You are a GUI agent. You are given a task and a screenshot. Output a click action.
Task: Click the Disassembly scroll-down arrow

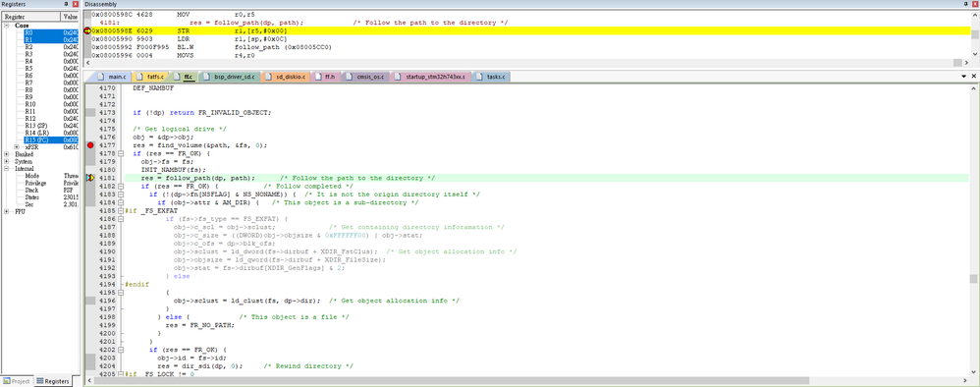coord(974,54)
